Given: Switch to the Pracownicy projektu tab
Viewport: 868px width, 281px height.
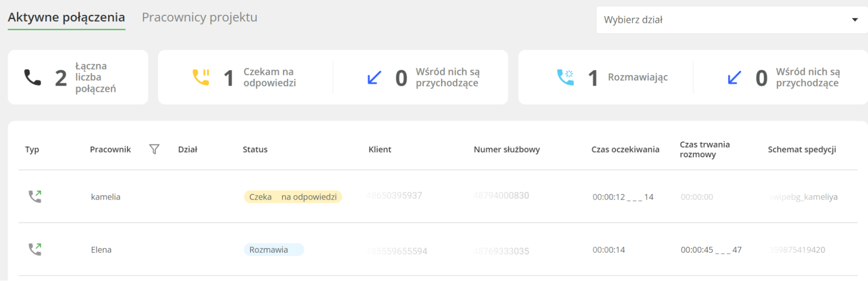Looking at the screenshot, I should [x=200, y=17].
